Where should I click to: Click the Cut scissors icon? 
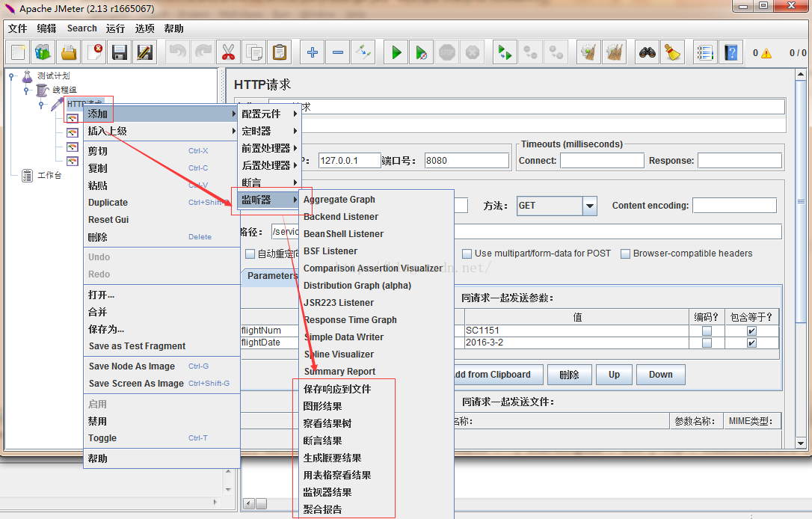click(x=228, y=52)
